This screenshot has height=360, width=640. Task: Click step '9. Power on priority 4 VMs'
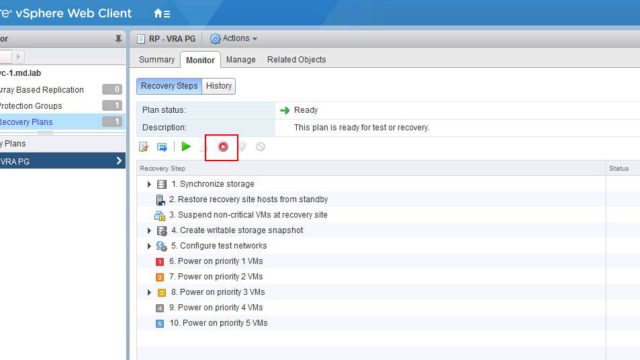click(x=216, y=308)
